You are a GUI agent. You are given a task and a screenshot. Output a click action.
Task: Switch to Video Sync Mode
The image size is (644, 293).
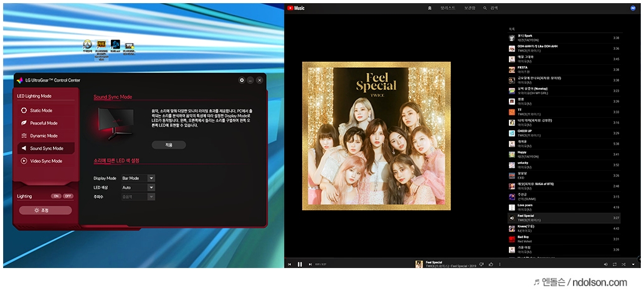click(x=45, y=161)
